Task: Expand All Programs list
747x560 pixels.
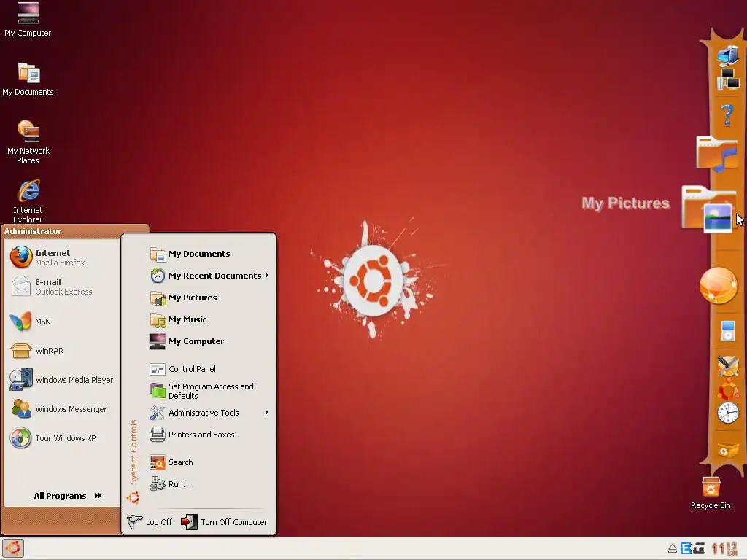Action: 68,496
